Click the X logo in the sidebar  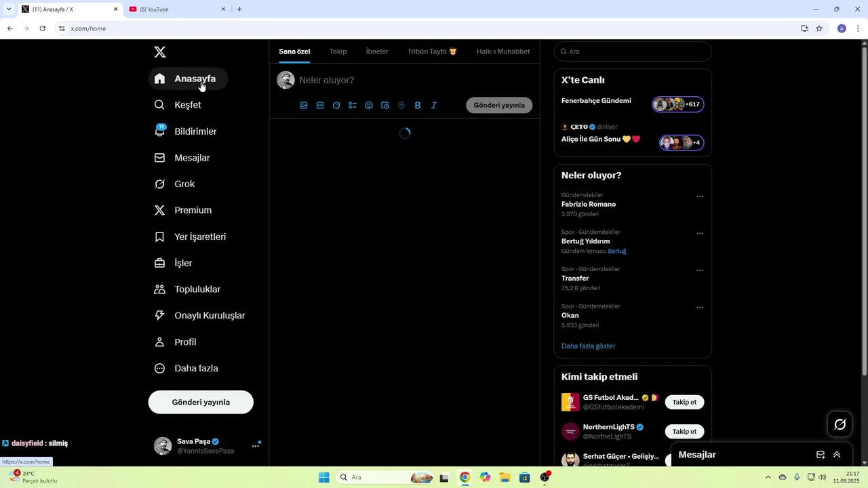coord(160,52)
